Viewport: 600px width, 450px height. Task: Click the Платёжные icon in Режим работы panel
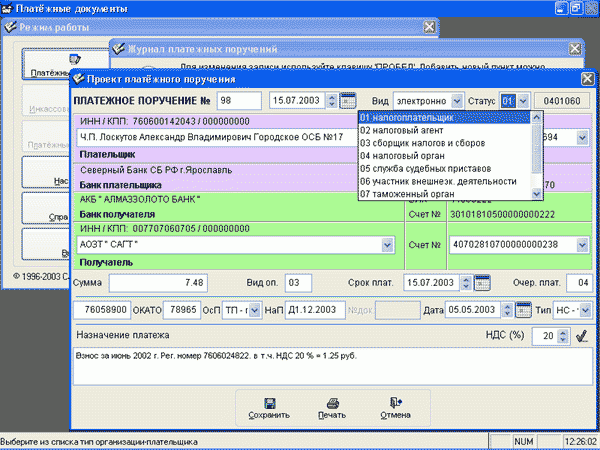[x=75, y=59]
